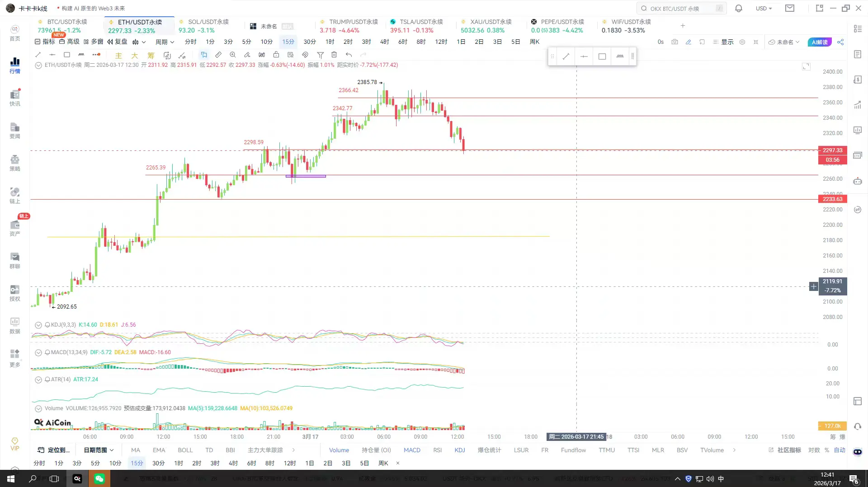Toggle 对数 logarithmic scale
868x487 pixels.
coord(814,450)
